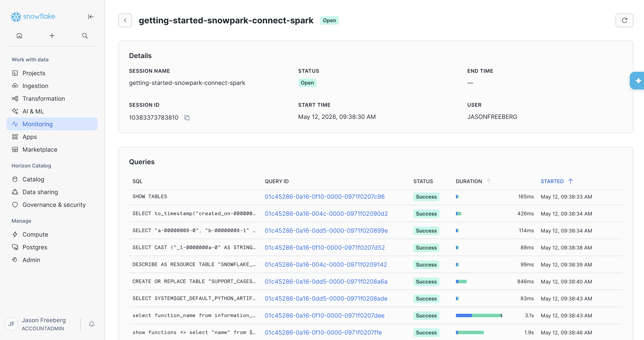Go to Home via the house icon
The image size is (644, 340).
click(x=19, y=36)
